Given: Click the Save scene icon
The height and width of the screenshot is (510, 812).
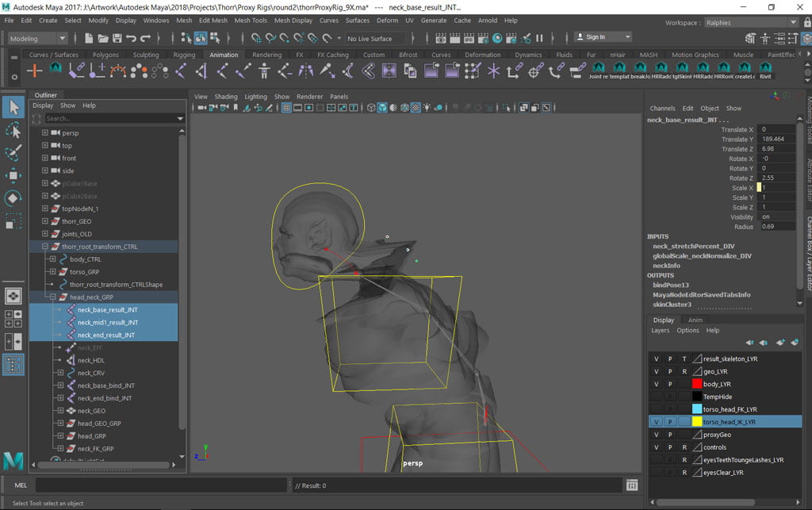Looking at the screenshot, I should click(117, 38).
